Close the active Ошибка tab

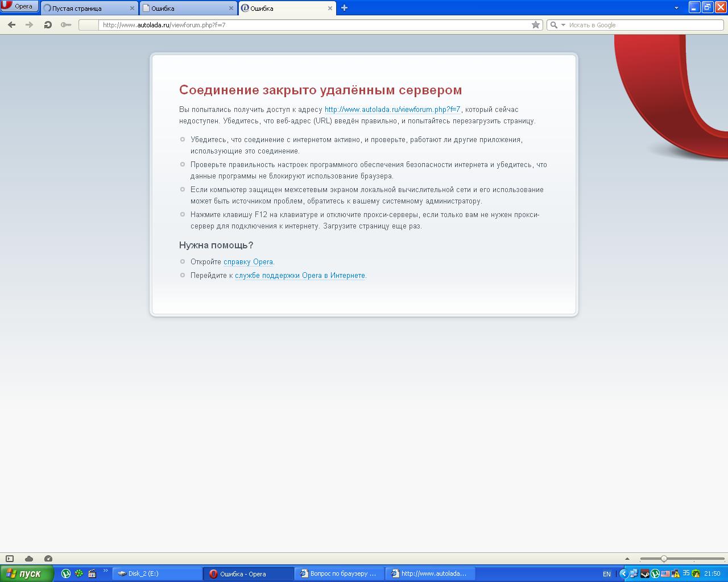[x=330, y=9]
